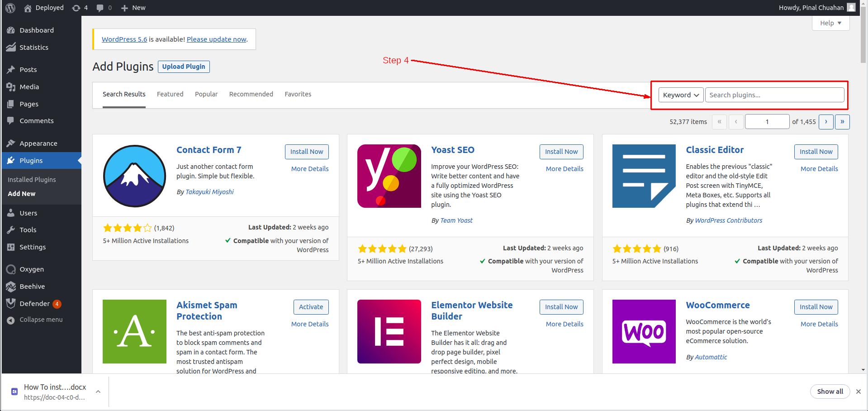Open Installed Plugins submenu item
Image resolution: width=868 pixels, height=411 pixels.
[32, 180]
